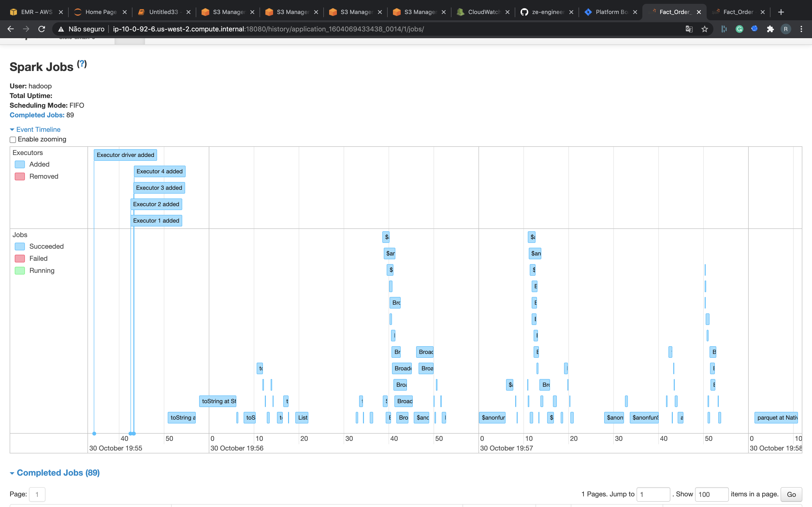Click the items per page input field
The image size is (812, 507).
tap(712, 494)
